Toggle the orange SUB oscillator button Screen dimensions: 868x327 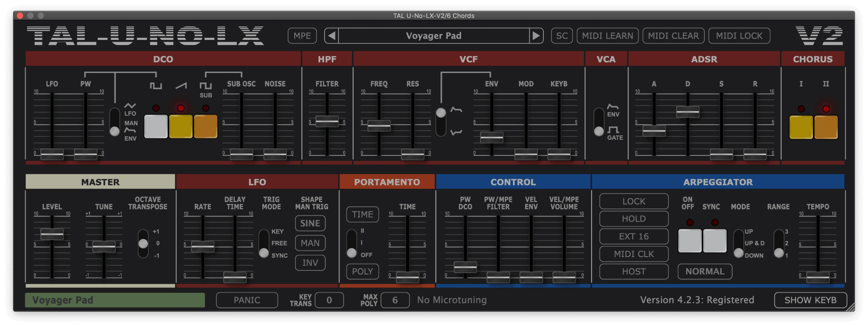point(206,126)
